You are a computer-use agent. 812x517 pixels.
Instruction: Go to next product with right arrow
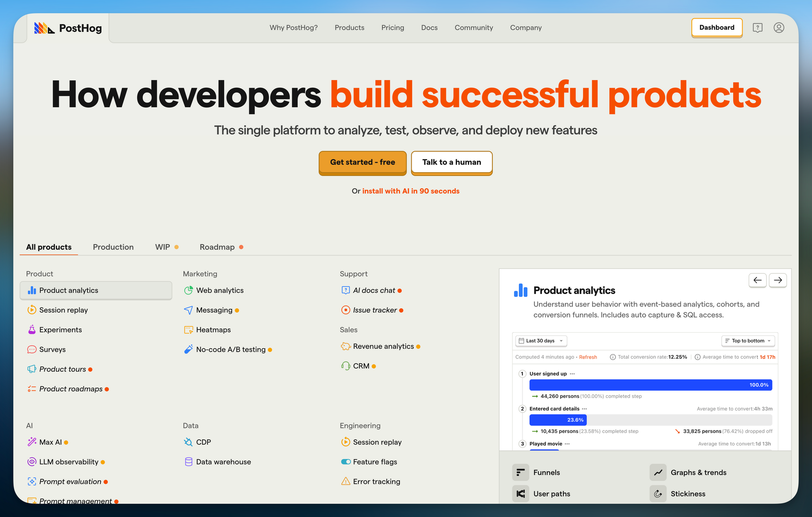point(777,280)
